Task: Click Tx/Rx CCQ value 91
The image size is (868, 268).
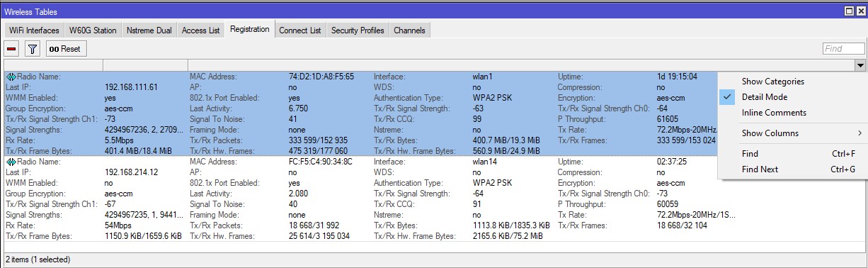Action: click(x=477, y=204)
